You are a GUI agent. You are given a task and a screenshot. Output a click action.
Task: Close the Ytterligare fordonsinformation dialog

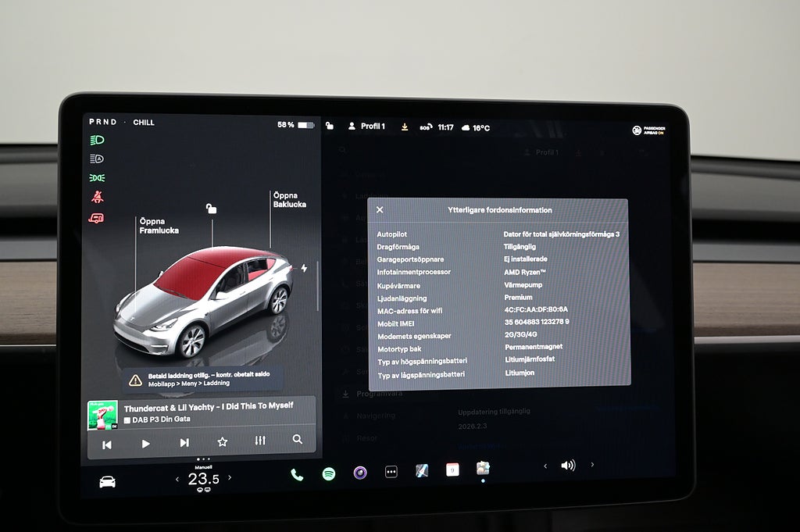pyautogui.click(x=380, y=210)
